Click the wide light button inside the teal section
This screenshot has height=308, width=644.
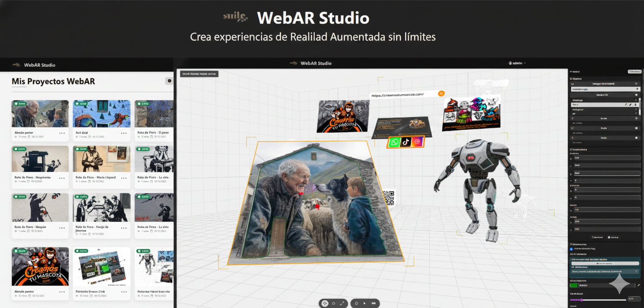605,263
